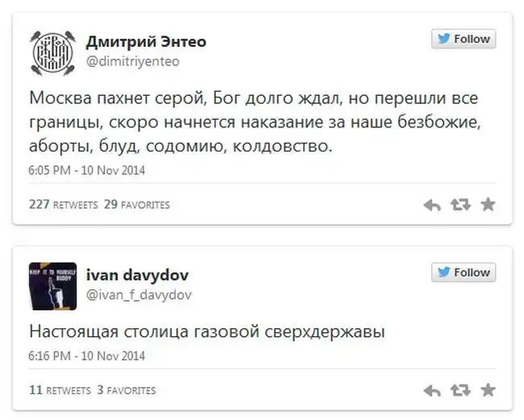View the 3 favorites list
Screen dimensions: 524x420
pos(127,390)
